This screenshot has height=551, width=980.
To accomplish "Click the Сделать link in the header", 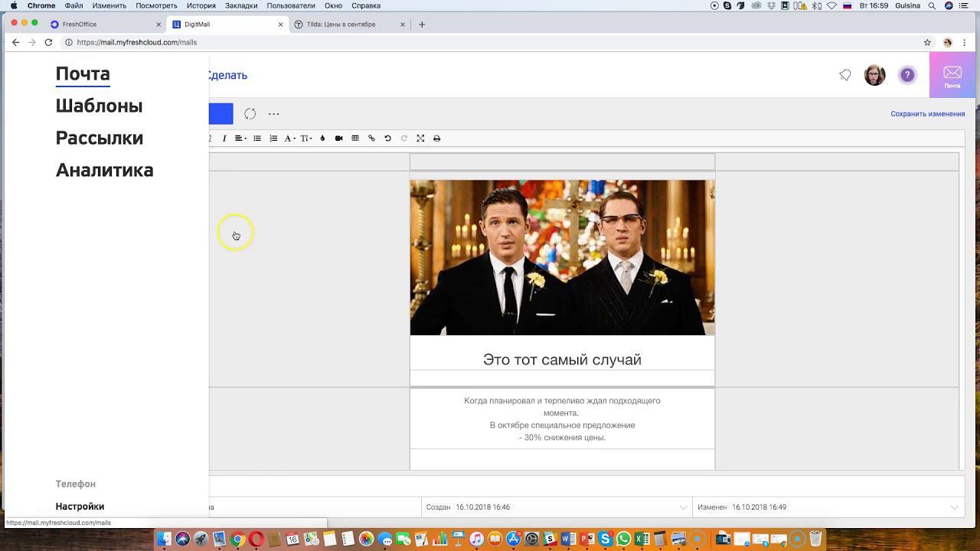I will pos(227,75).
